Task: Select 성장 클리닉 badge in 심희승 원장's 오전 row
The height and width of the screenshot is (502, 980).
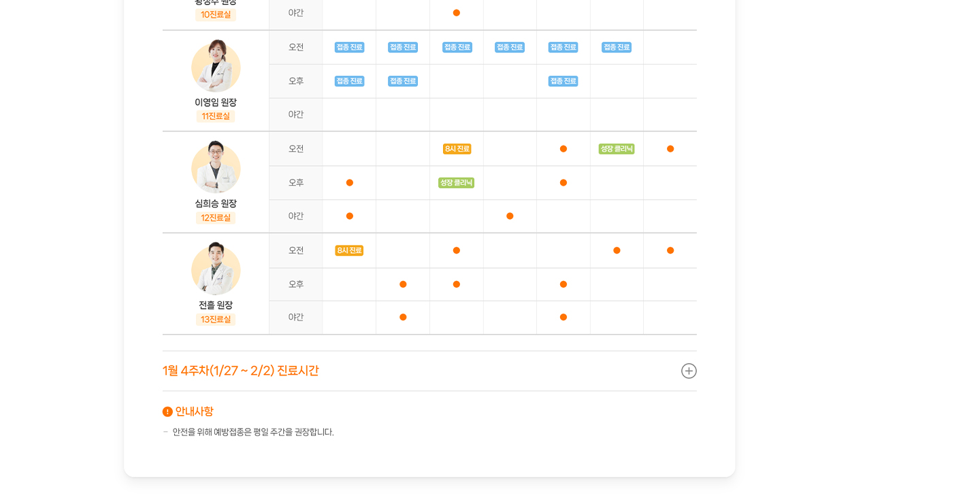Action: [x=617, y=149]
